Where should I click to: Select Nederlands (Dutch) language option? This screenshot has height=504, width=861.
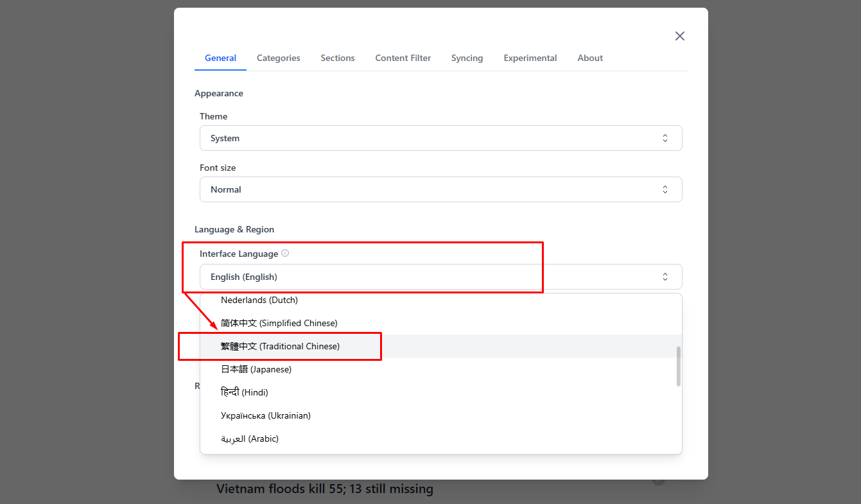click(259, 300)
